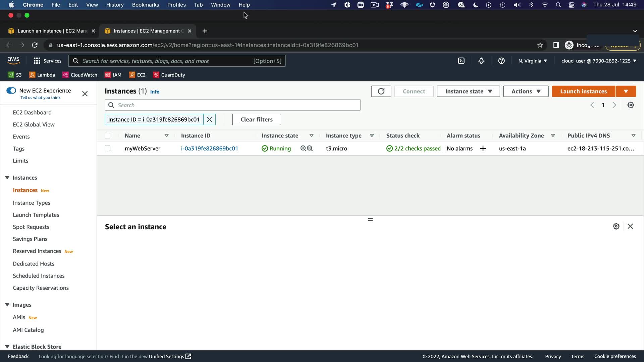Add alarm with plus icon
This screenshot has width=644, height=362.
[483, 148]
